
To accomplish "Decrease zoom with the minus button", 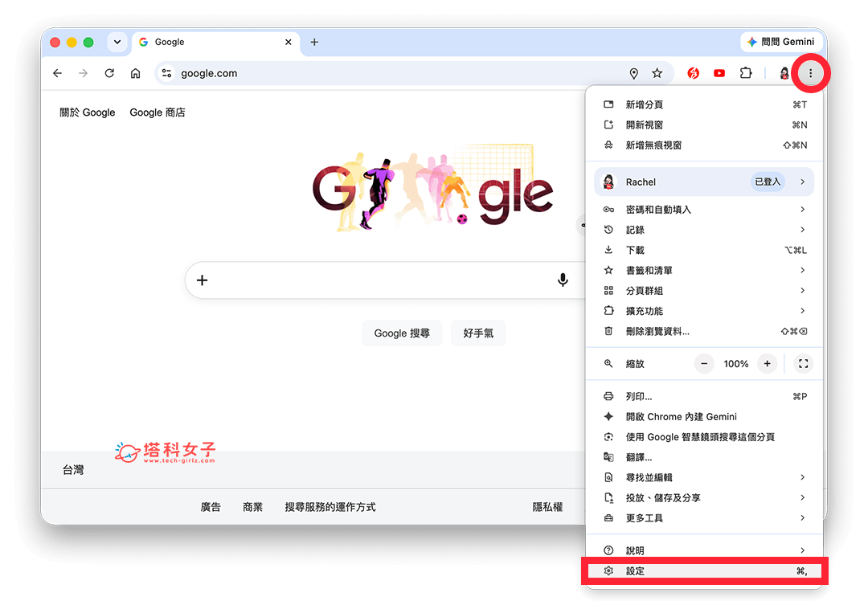I will (704, 363).
